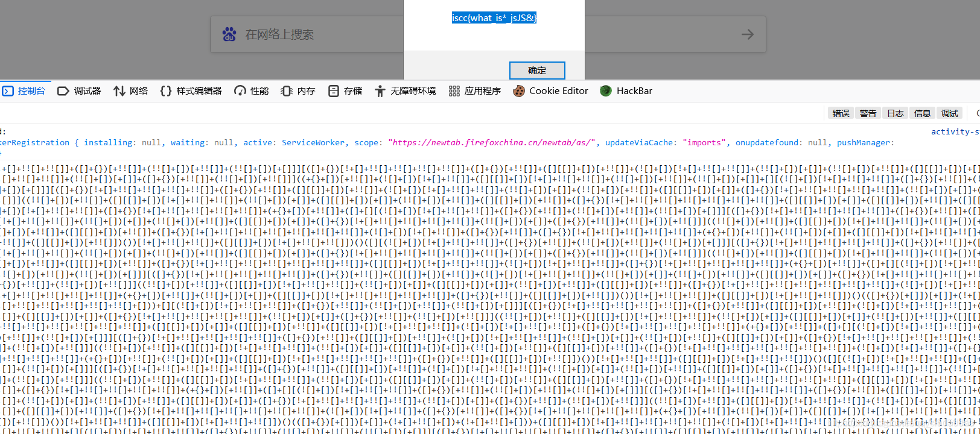The width and height of the screenshot is (980, 434).
Task: Open the performance (性能) tab
Action: tap(252, 91)
